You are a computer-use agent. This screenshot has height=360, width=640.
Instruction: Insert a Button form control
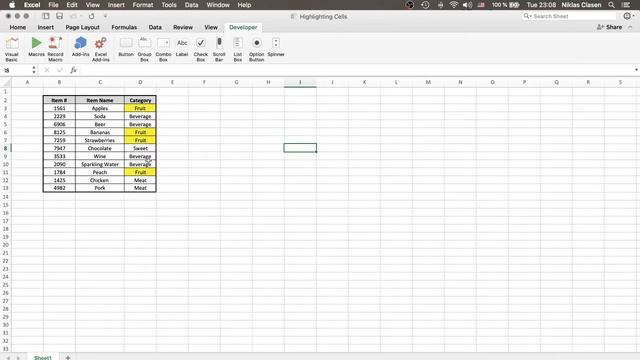[x=126, y=47]
